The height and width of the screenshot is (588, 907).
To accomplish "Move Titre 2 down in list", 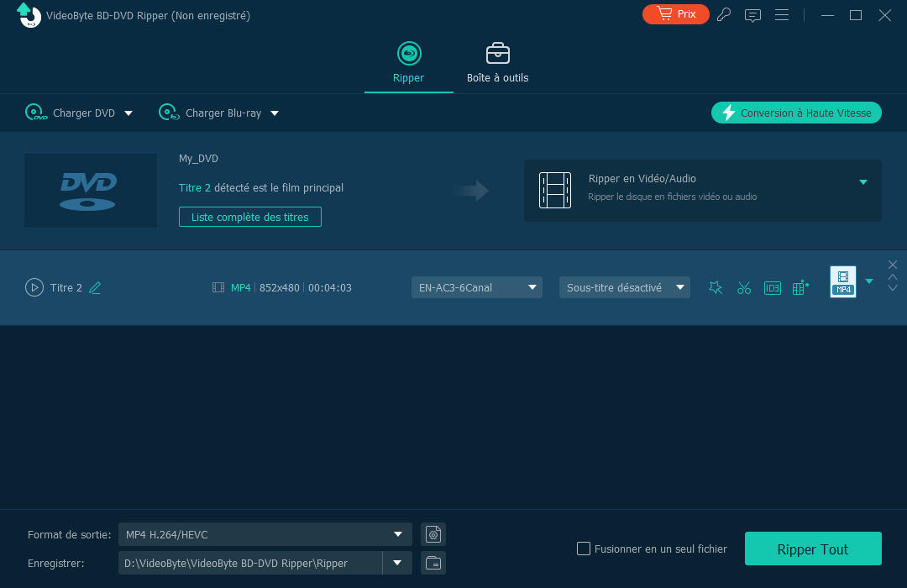I will (893, 287).
